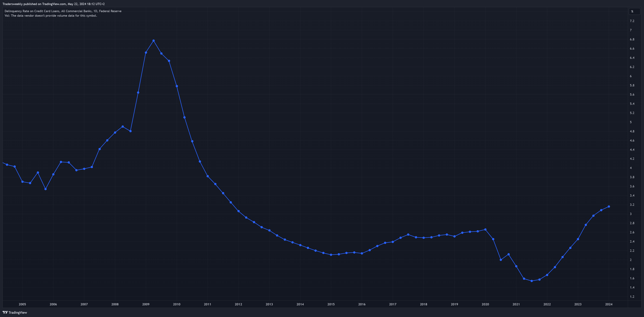Click the 2013 year label on time axis
This screenshot has width=644, height=317.
tap(269, 304)
